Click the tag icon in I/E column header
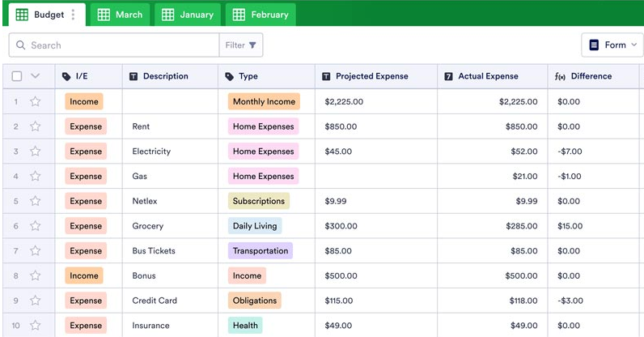Viewport: 644px width, 337px height. [x=66, y=77]
